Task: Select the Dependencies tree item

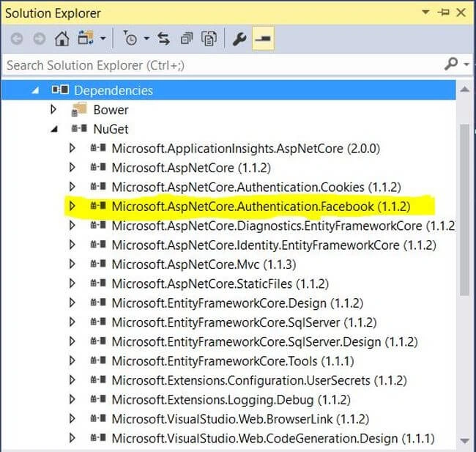Action: (114, 91)
